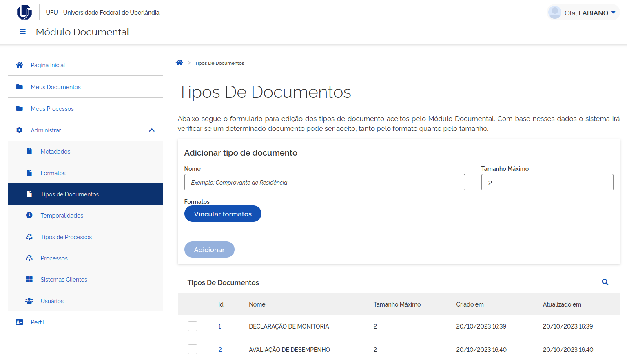Click the file icon beside Metadados
The image size is (627, 364).
coord(29,151)
